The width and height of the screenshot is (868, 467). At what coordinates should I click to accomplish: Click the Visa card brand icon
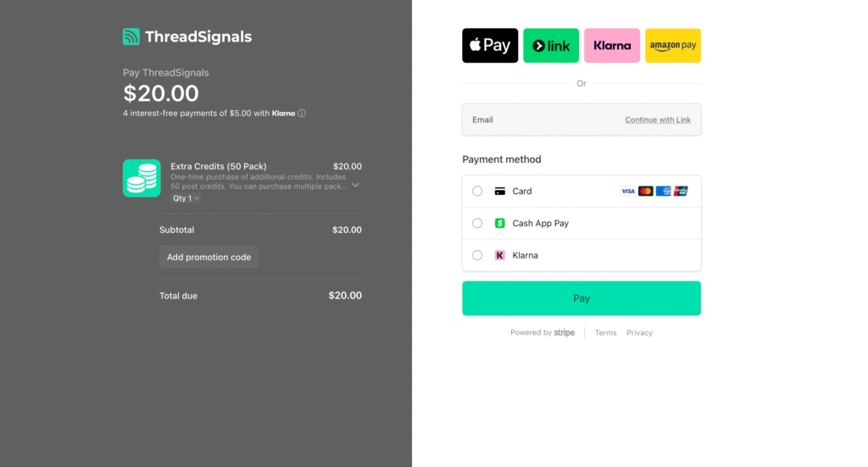(628, 192)
